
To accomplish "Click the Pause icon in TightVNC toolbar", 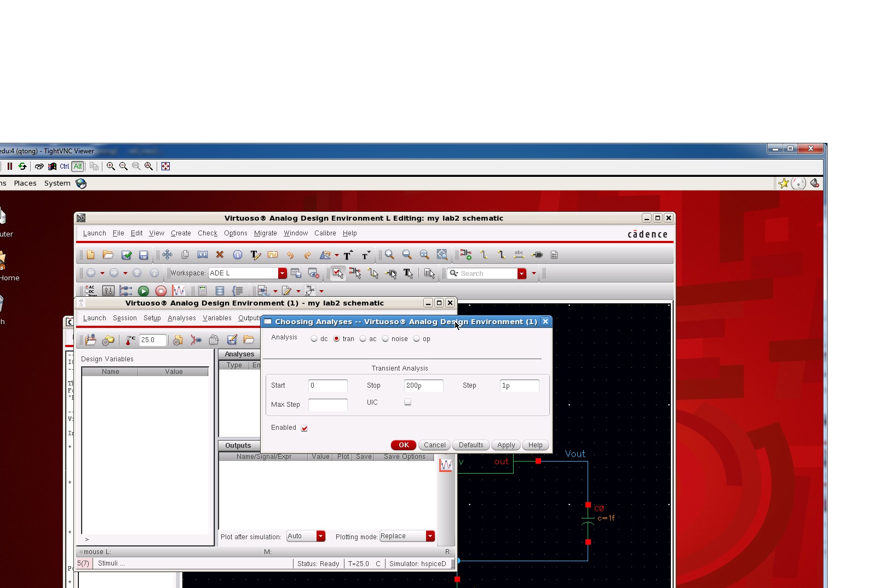I will coord(10,166).
